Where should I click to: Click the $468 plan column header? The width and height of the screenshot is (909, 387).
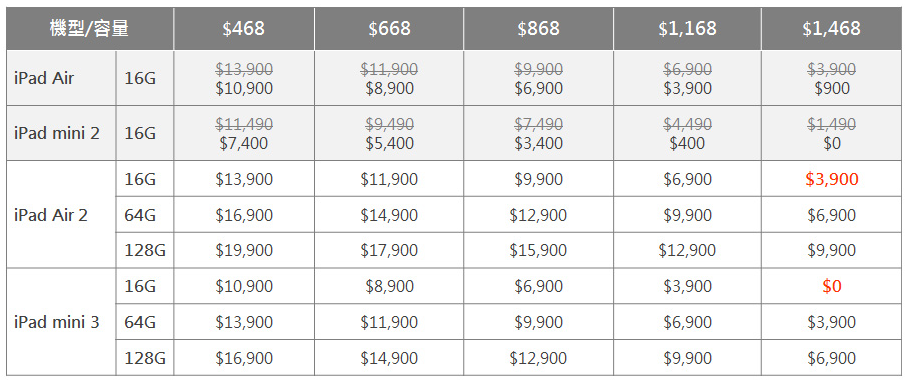pos(243,28)
